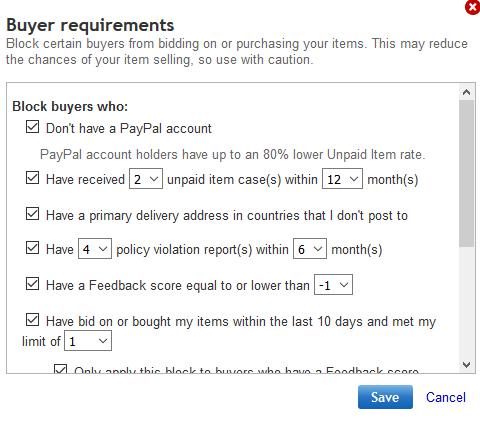
Task: Toggle the policy violation reports checkbox
Action: tap(32, 248)
